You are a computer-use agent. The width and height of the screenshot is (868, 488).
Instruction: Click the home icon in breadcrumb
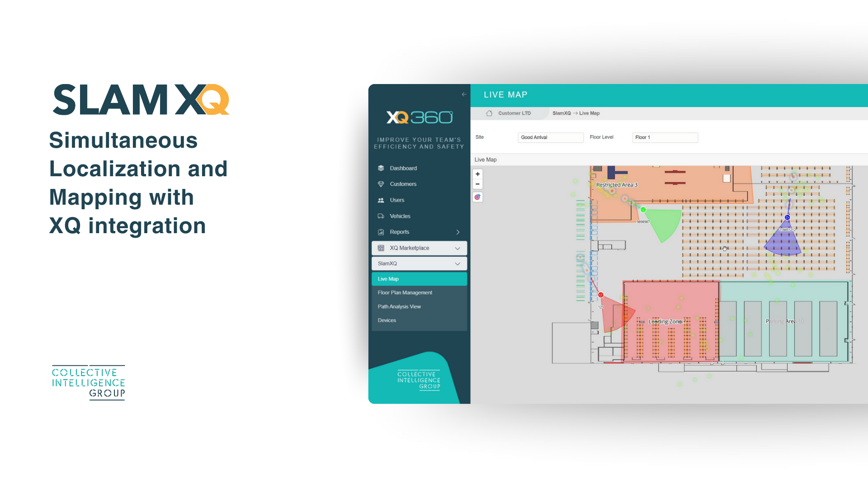pyautogui.click(x=489, y=113)
